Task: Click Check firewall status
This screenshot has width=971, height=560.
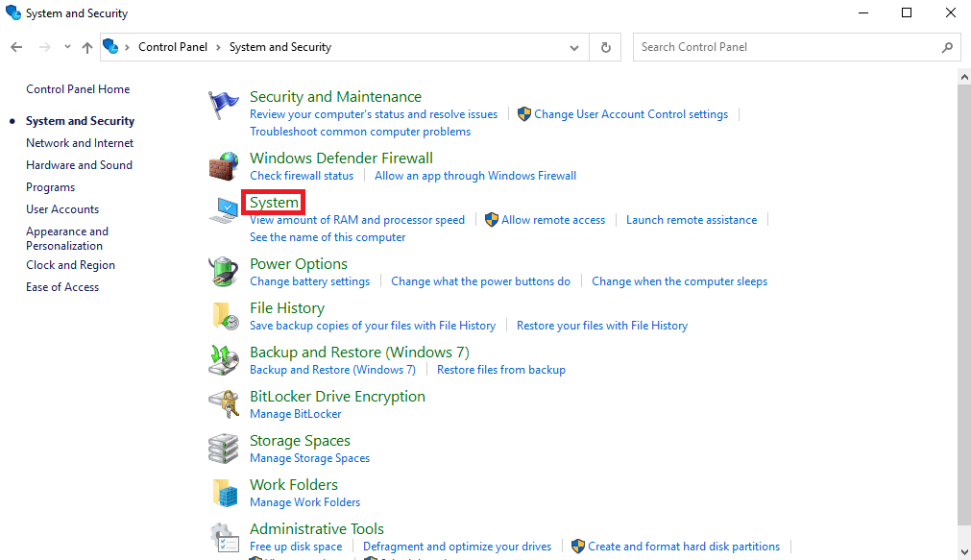Action: pos(302,176)
